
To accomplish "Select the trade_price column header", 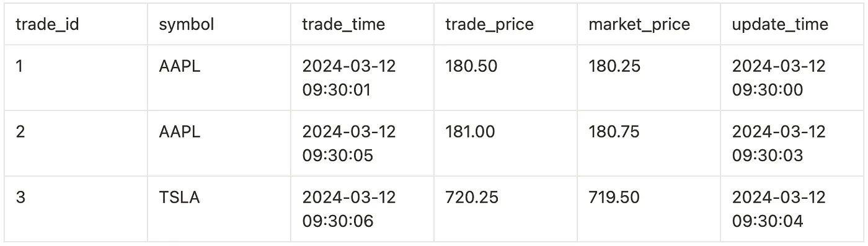I will 505,24.
